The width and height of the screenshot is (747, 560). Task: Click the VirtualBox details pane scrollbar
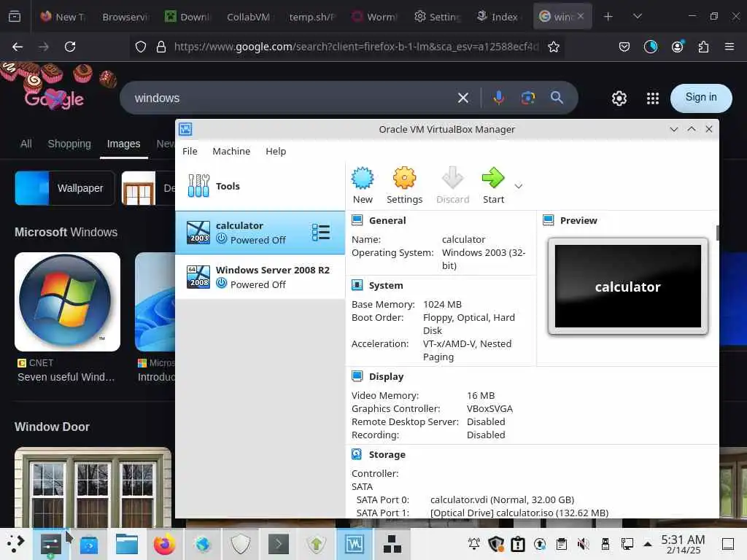[718, 233]
